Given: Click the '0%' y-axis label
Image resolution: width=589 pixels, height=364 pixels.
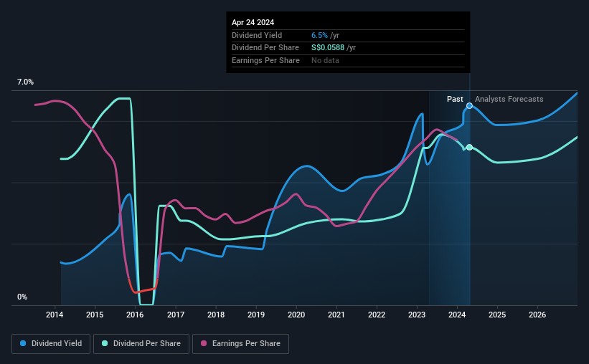Looking at the screenshot, I should click(x=22, y=297).
